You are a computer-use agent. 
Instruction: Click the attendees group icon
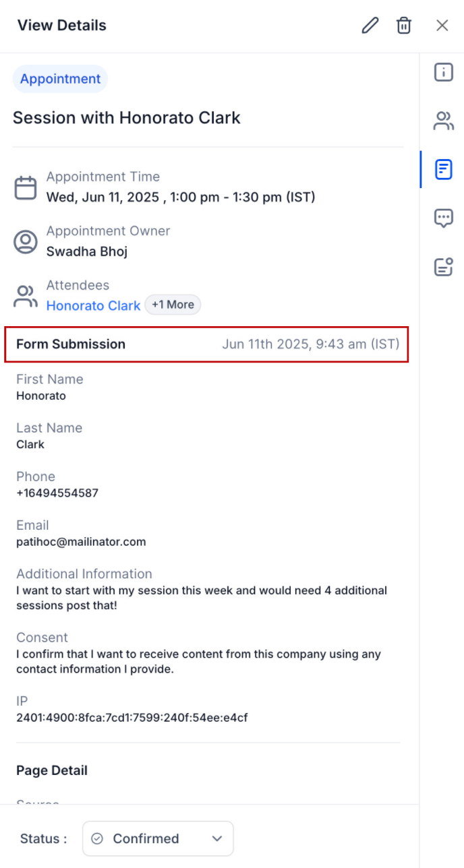26,297
